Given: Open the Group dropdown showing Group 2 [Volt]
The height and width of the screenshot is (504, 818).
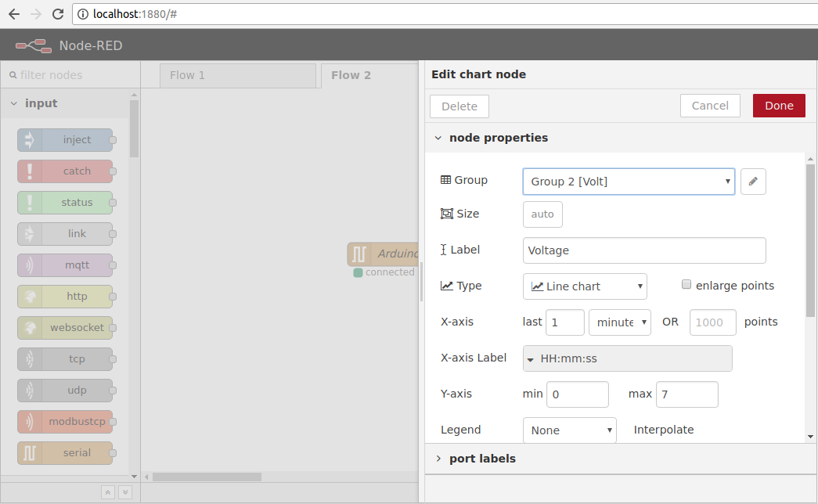Looking at the screenshot, I should [x=629, y=182].
